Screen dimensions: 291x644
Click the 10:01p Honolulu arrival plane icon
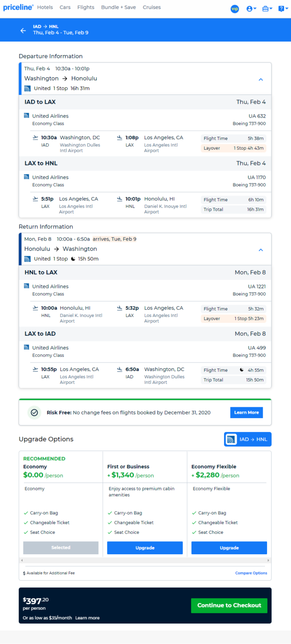(x=120, y=199)
